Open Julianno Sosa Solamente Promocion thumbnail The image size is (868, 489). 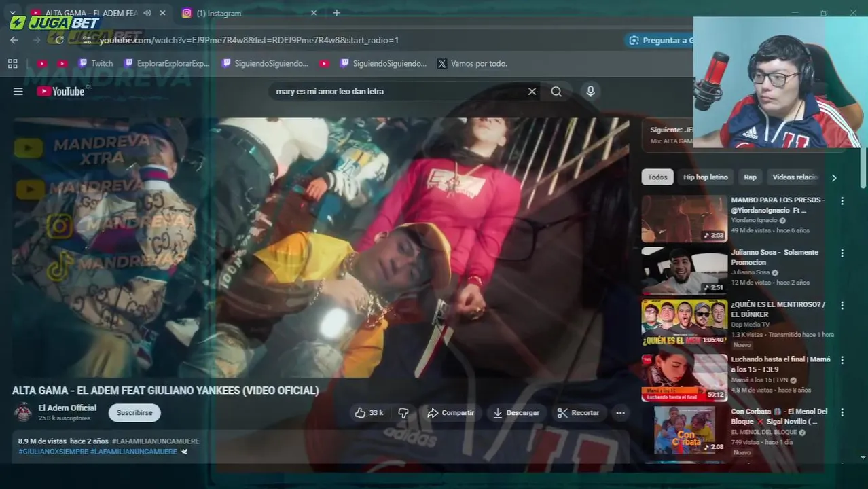pos(685,270)
